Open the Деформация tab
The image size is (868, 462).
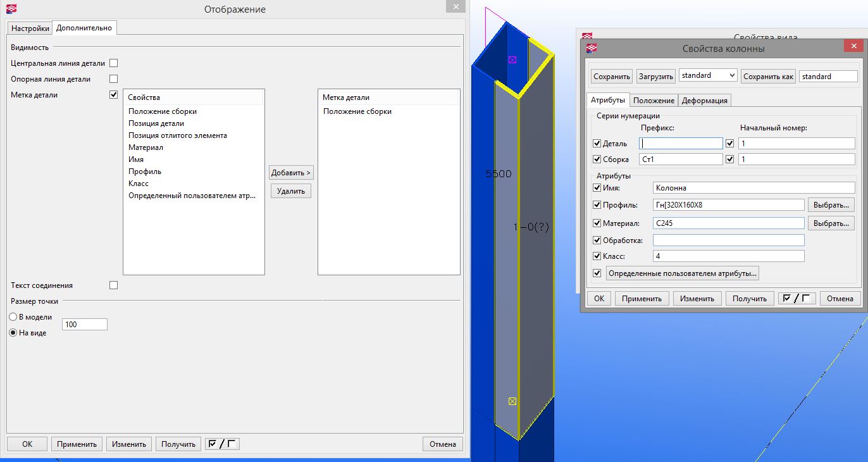(705, 101)
